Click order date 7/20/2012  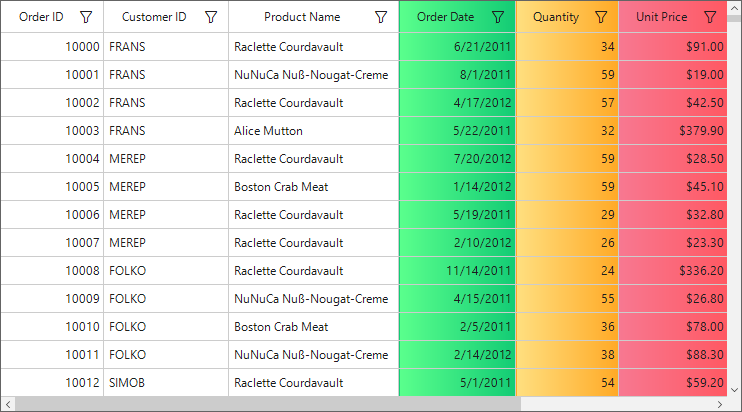click(x=457, y=158)
